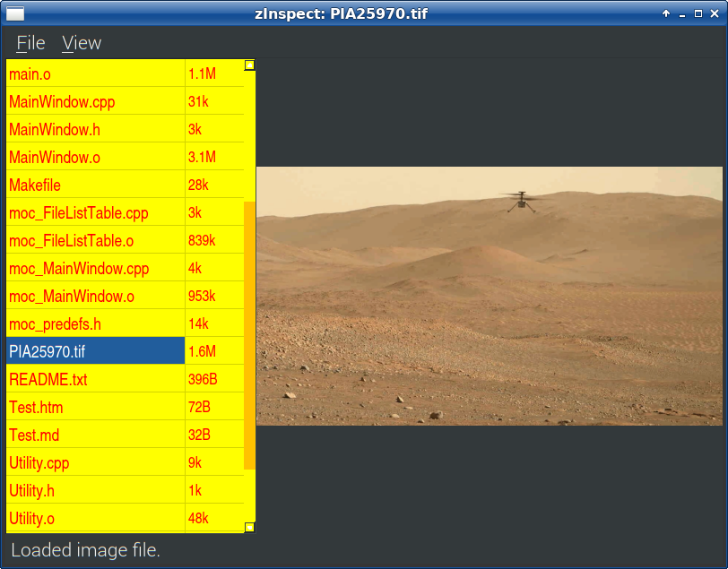Select main.o in the file list
The height and width of the screenshot is (569, 728).
(x=96, y=73)
